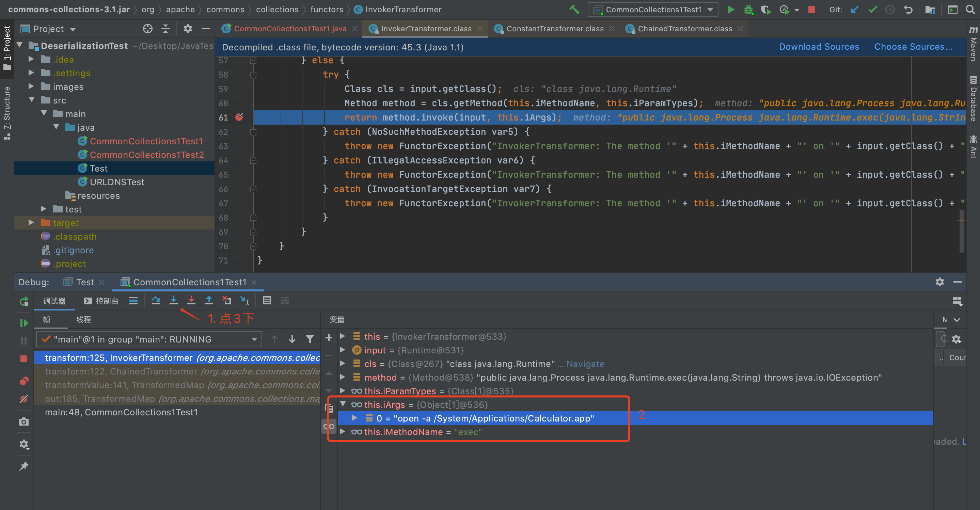This screenshot has height=510, width=980.
Task: Click locate file crosshair icon in Project panel
Action: click(x=147, y=29)
